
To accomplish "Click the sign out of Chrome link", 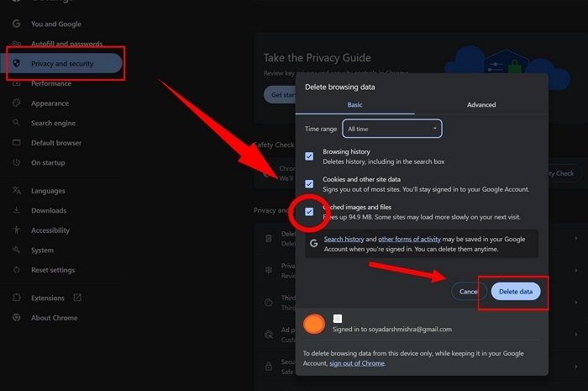I will pyautogui.click(x=357, y=363).
